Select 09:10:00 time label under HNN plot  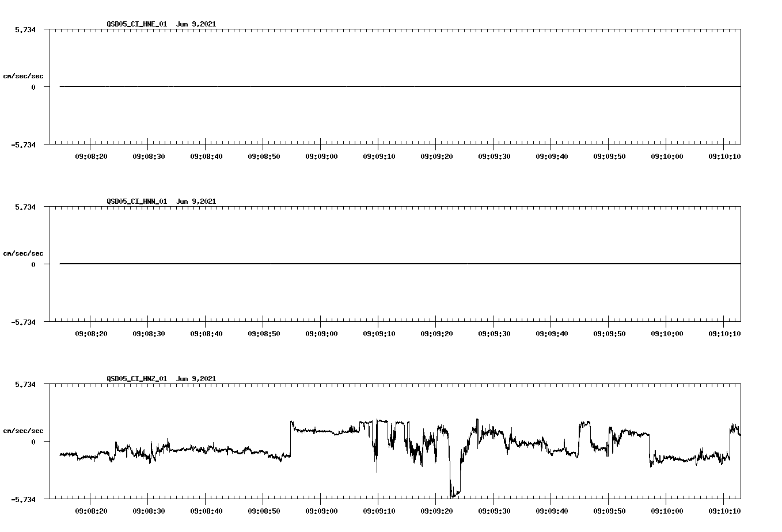(x=667, y=333)
